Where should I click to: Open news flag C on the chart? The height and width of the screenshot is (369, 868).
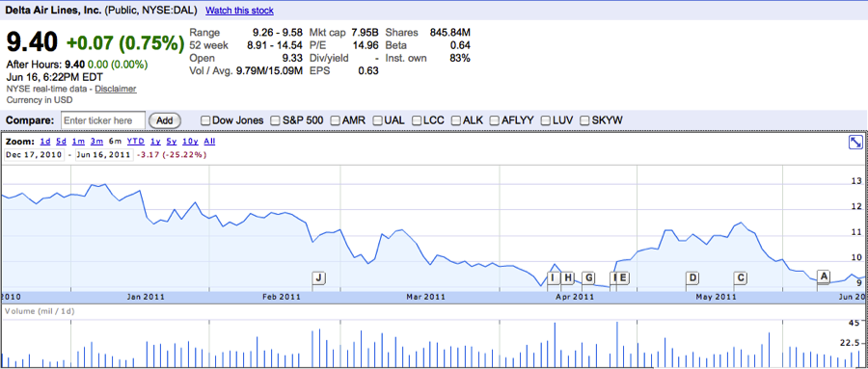740,277
